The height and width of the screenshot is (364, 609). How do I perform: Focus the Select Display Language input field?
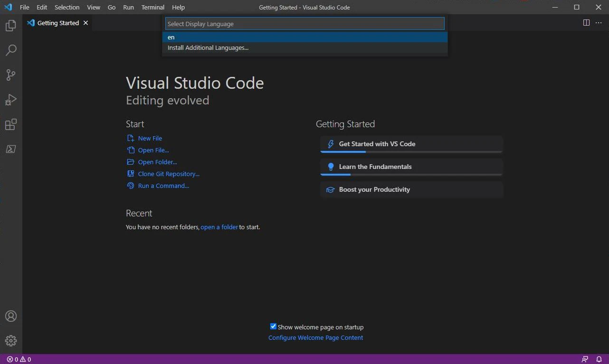(305, 24)
